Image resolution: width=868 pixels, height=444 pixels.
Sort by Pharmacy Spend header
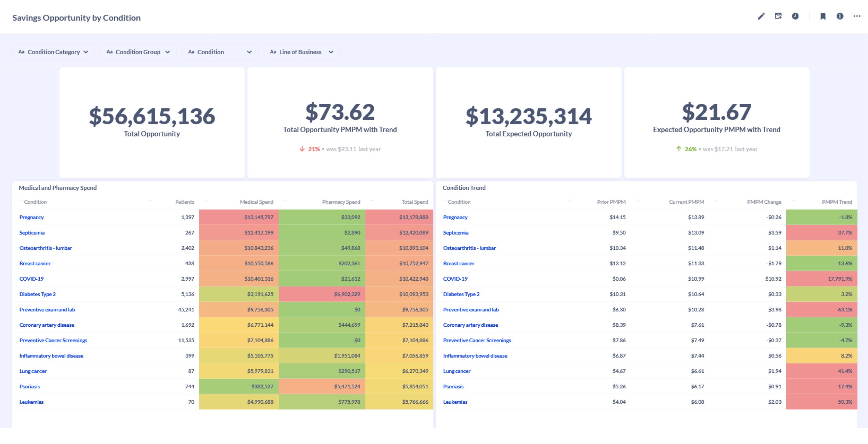(x=341, y=202)
